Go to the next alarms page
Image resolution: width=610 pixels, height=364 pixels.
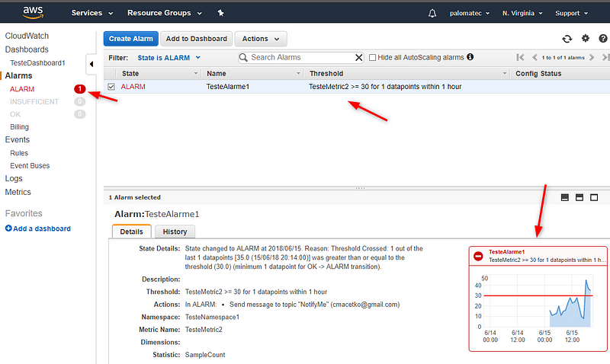click(592, 58)
